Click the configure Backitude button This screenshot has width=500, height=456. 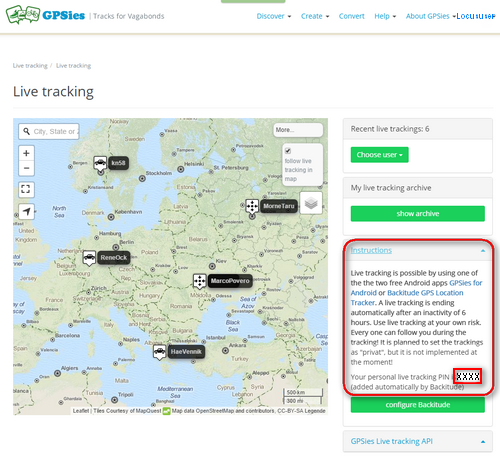[418, 405]
